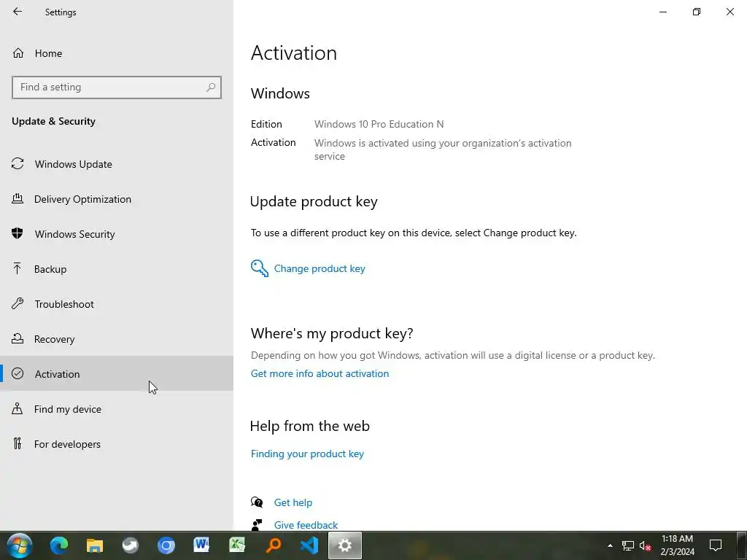The height and width of the screenshot is (560, 747).
Task: Click the key icon beside Change product key
Action: (260, 268)
